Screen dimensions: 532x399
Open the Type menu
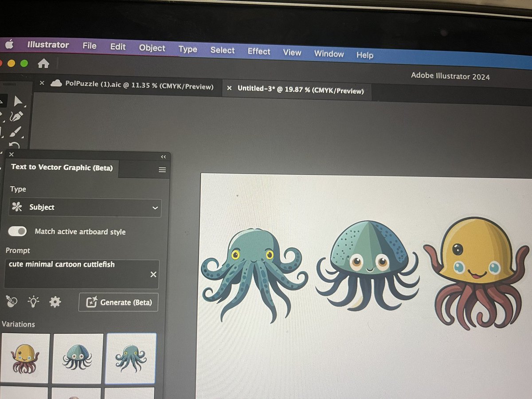pyautogui.click(x=188, y=49)
